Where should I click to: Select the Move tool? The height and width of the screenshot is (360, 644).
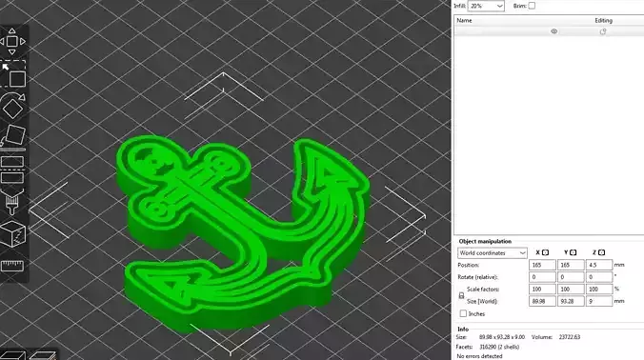[x=12, y=41]
